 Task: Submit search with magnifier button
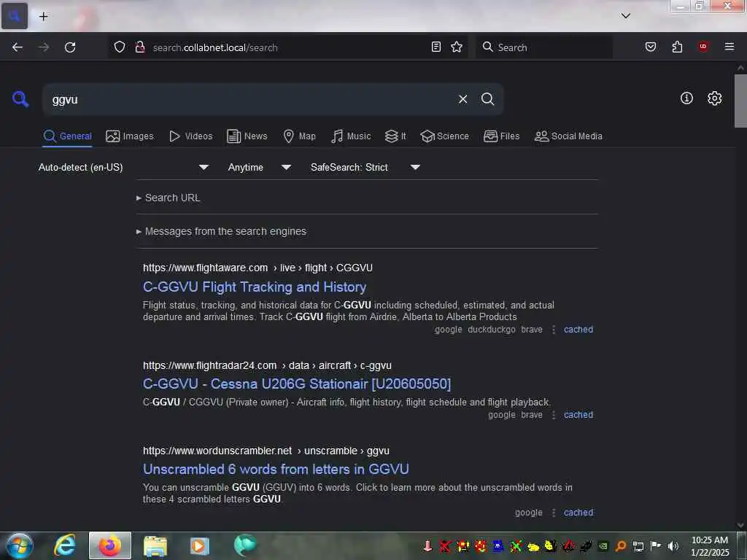click(x=487, y=99)
